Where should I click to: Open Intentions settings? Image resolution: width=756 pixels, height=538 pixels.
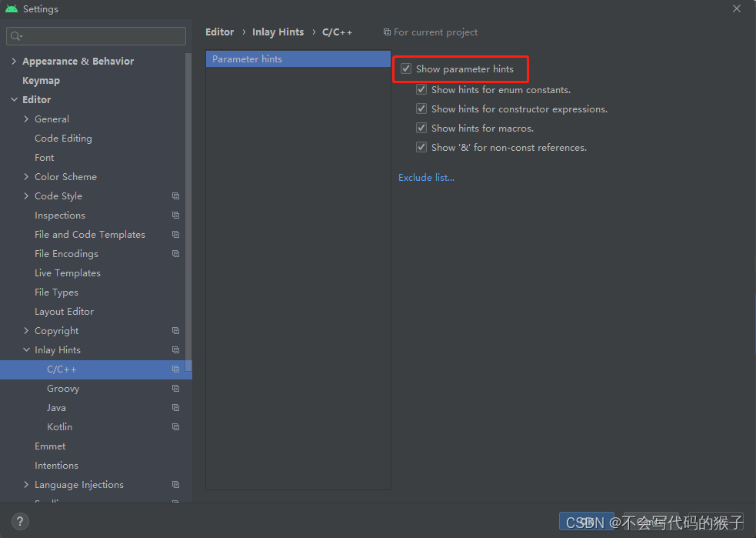56,466
